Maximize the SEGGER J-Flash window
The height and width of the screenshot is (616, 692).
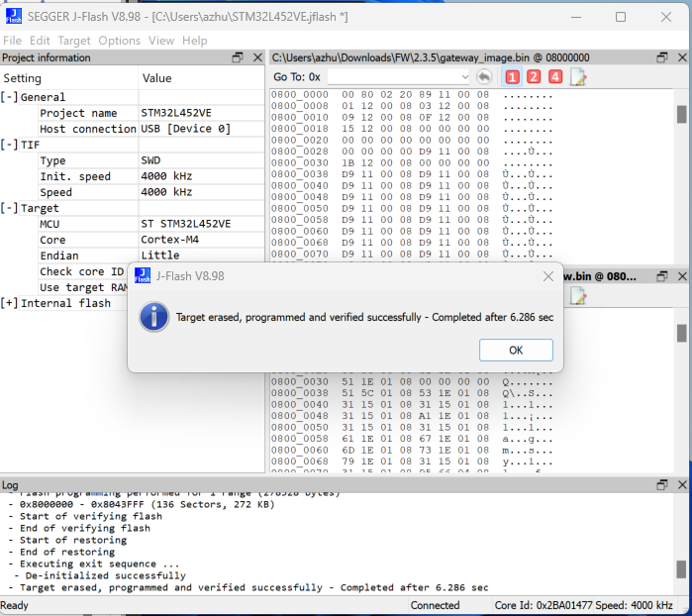(621, 17)
